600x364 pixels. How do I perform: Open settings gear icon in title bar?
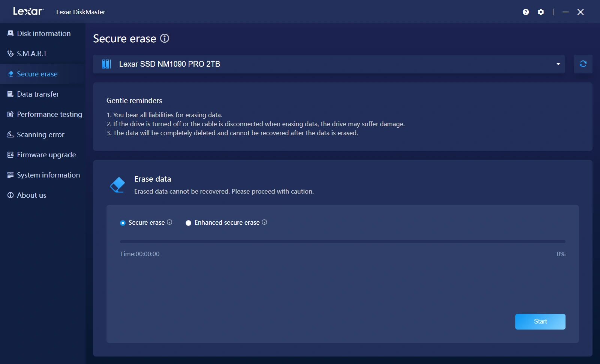(541, 12)
